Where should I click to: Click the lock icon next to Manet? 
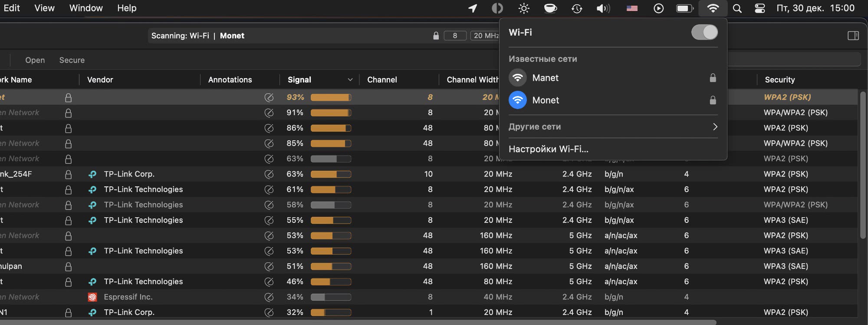tap(713, 78)
